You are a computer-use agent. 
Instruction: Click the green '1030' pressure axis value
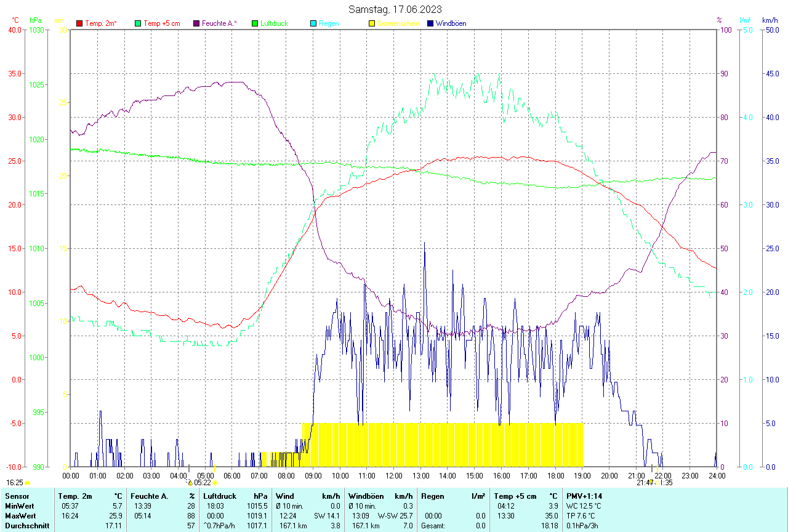(x=36, y=30)
